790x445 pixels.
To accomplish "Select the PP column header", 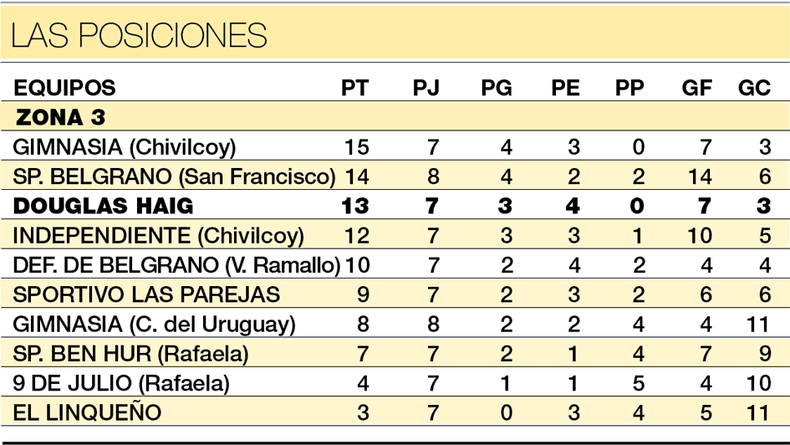I will tap(629, 88).
